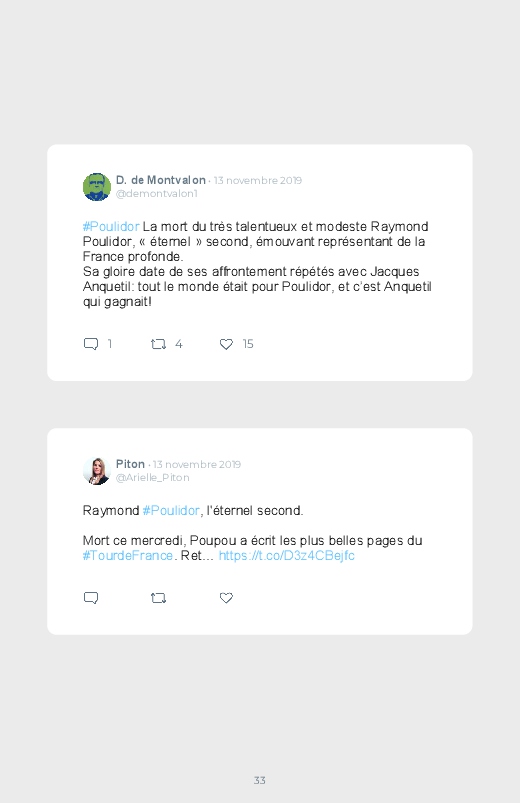Retweet the Piton tweet

(x=158, y=598)
